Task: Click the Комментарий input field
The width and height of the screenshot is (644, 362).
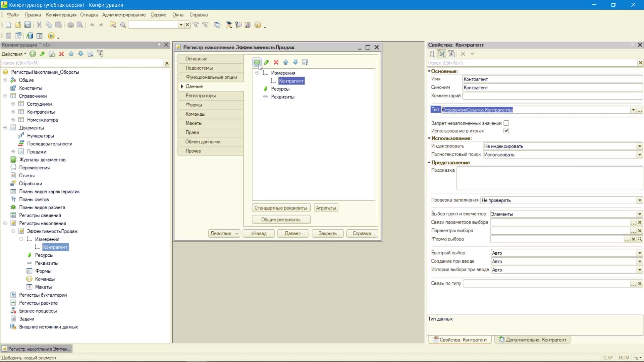Action: click(552, 96)
